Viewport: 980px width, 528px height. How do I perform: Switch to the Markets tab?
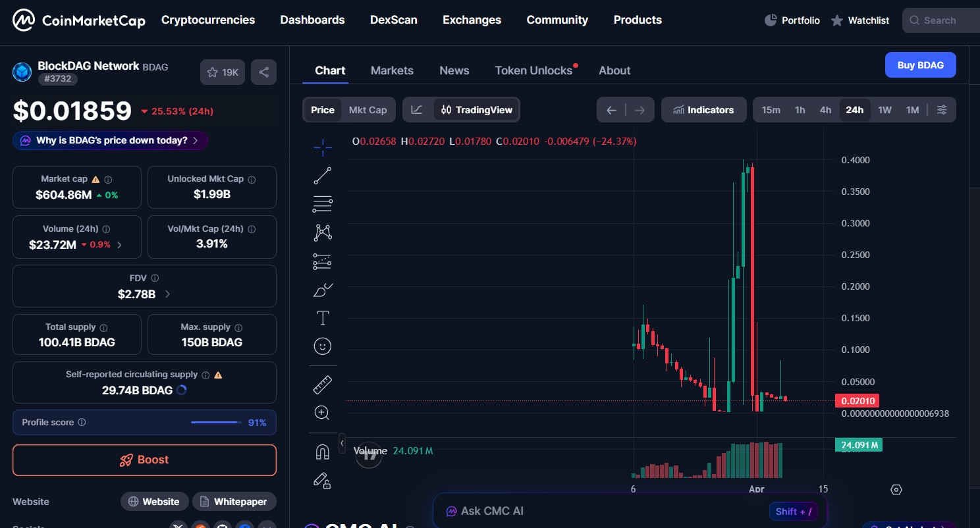click(392, 70)
